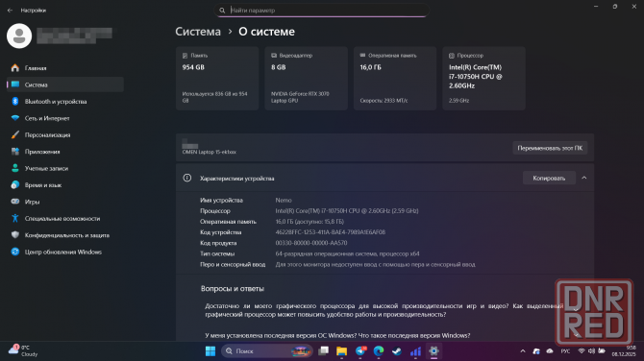Open Персонализация settings

65,135
